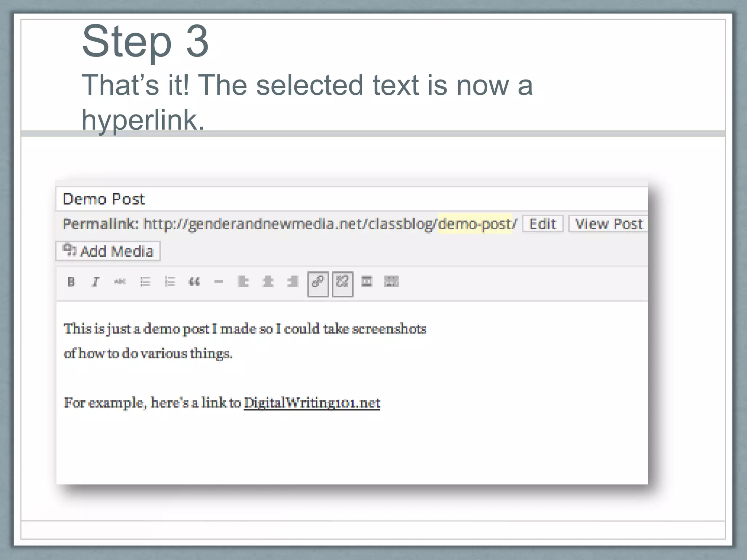
Task: Click the insert/edit link icon
Action: coord(318,284)
